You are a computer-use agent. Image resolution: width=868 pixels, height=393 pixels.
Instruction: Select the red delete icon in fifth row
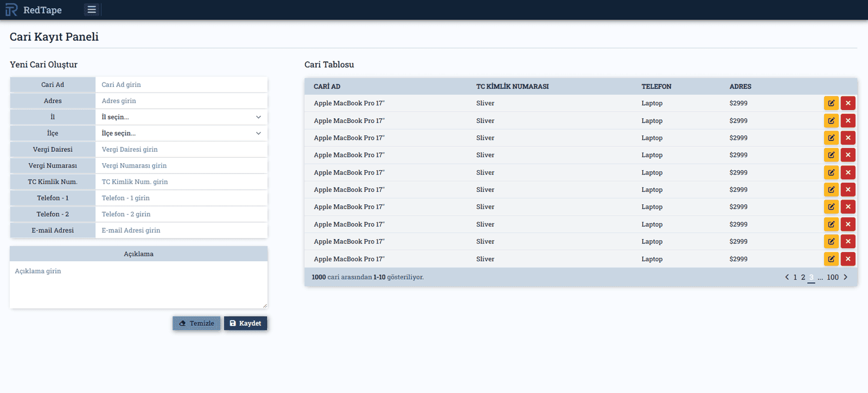coord(848,172)
